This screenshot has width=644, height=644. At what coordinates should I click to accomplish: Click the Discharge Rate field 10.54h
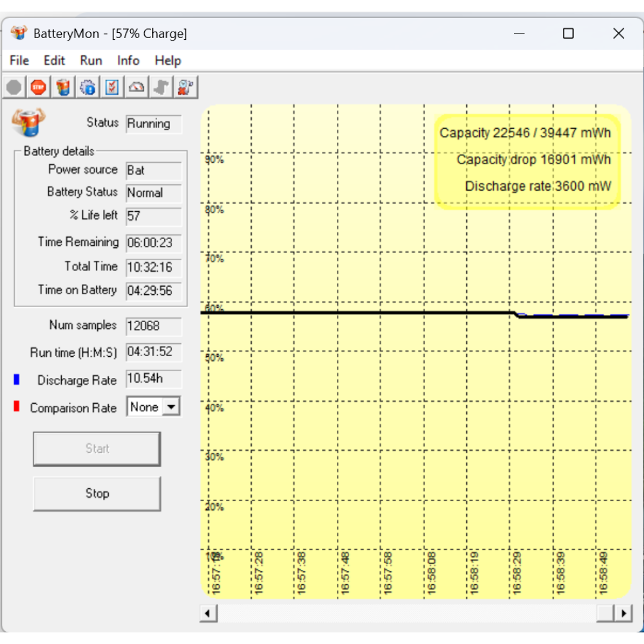click(x=154, y=379)
